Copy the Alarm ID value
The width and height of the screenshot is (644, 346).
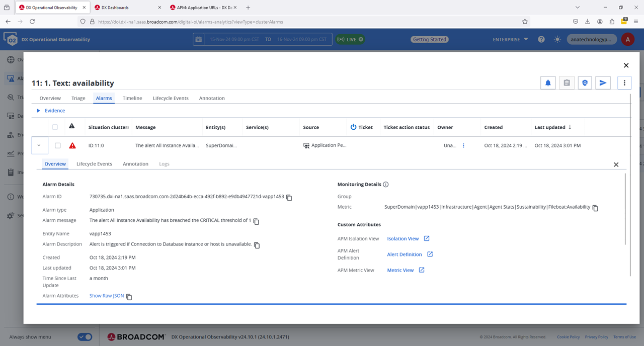pos(289,198)
